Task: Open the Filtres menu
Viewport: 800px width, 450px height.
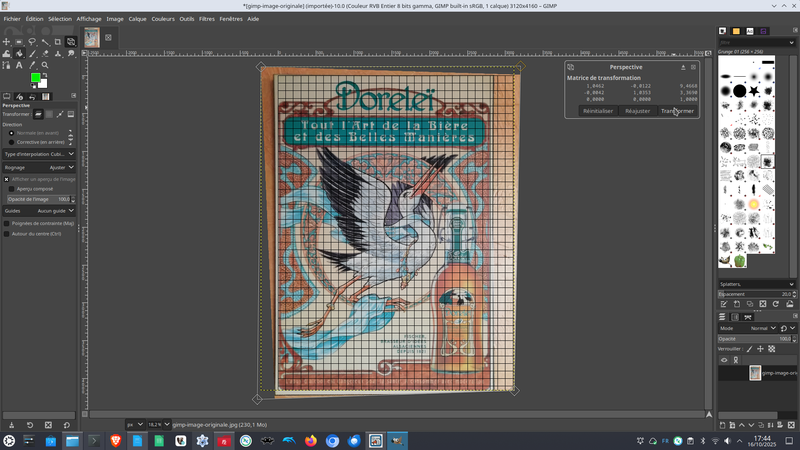Action: 206,18
